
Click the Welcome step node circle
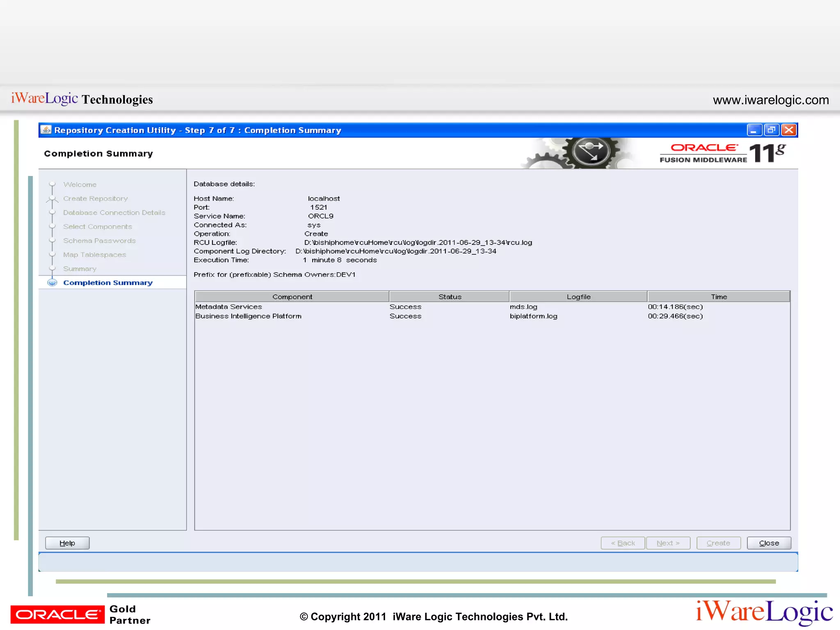tap(52, 184)
